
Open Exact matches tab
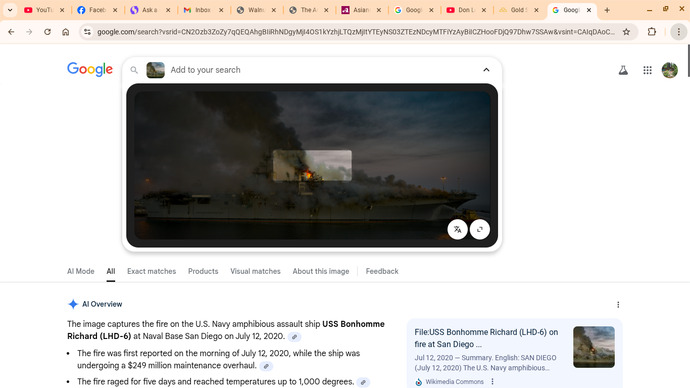(151, 271)
